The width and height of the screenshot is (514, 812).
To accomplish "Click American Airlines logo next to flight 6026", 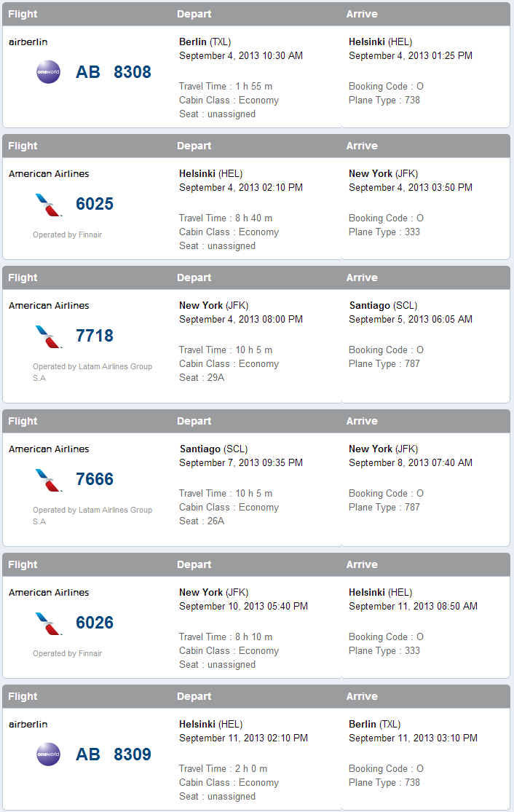I will coord(49,623).
